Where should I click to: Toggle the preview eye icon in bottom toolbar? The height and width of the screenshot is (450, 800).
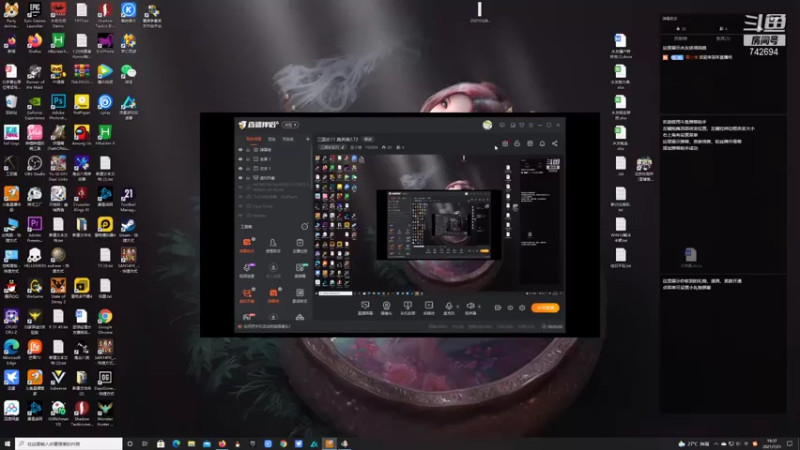coord(510,308)
